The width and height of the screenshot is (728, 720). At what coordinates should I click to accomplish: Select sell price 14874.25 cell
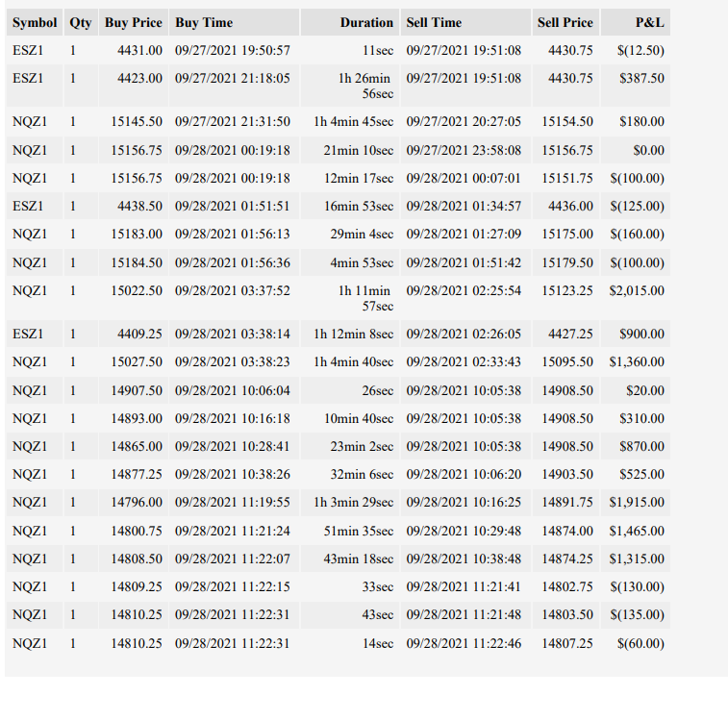(x=565, y=559)
